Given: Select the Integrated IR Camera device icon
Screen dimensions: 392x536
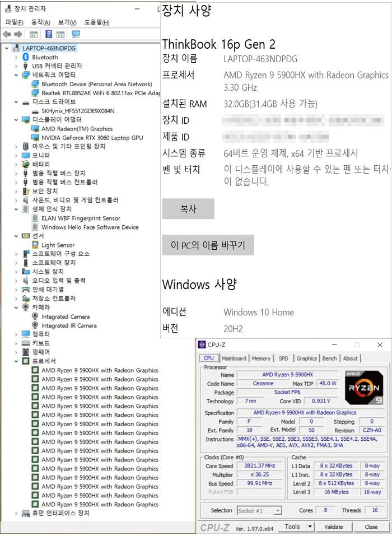Looking at the screenshot, I should tap(36, 326).
